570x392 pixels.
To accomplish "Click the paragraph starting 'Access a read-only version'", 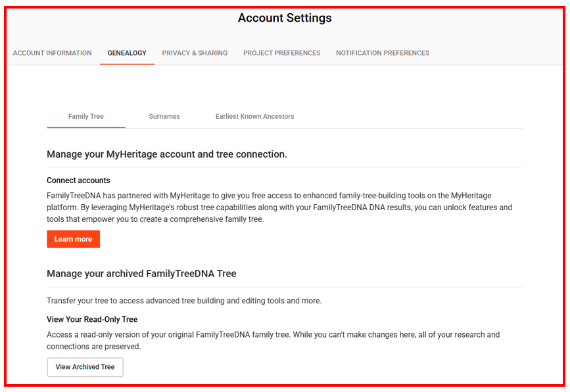I will pyautogui.click(x=273, y=341).
